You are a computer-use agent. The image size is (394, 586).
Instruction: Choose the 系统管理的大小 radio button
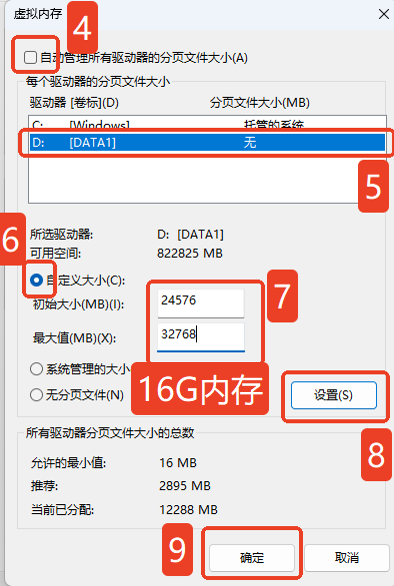point(36,369)
